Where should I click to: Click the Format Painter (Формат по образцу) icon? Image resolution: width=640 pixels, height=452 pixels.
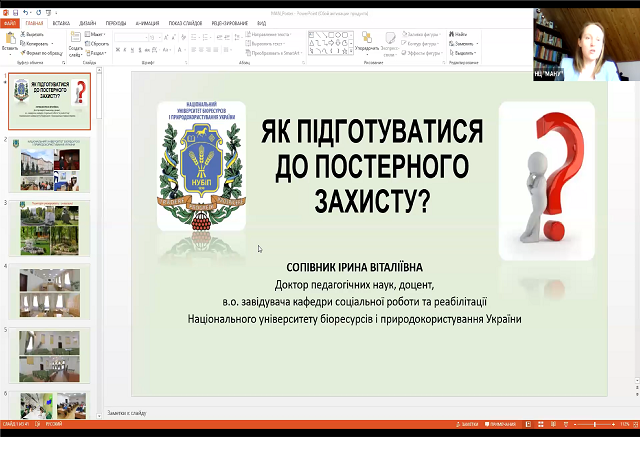pyautogui.click(x=23, y=52)
